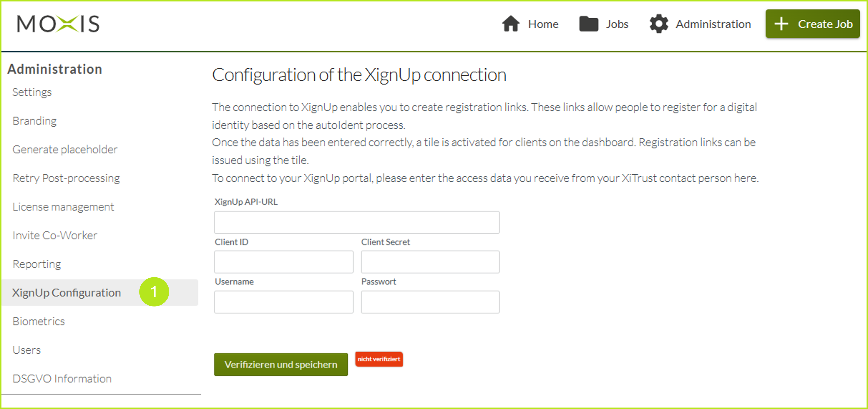Open Generate placeholder section
Viewport: 868px width, 409px height.
click(65, 149)
